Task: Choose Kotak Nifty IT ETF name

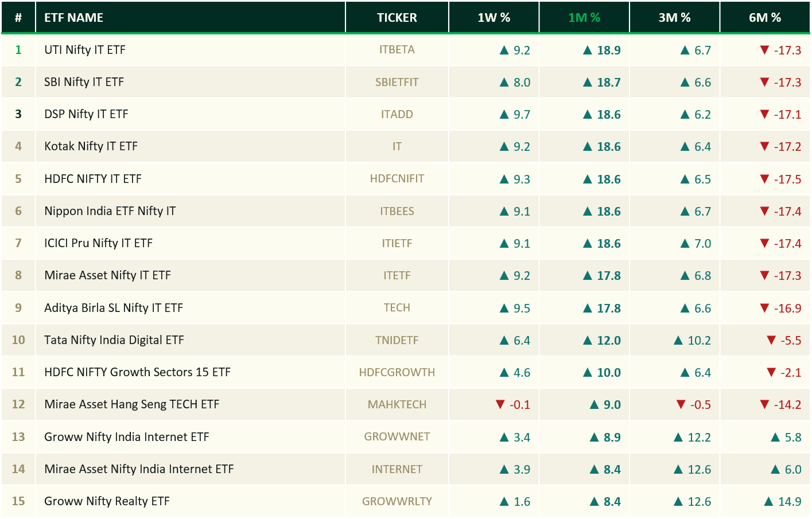Action: click(x=91, y=146)
